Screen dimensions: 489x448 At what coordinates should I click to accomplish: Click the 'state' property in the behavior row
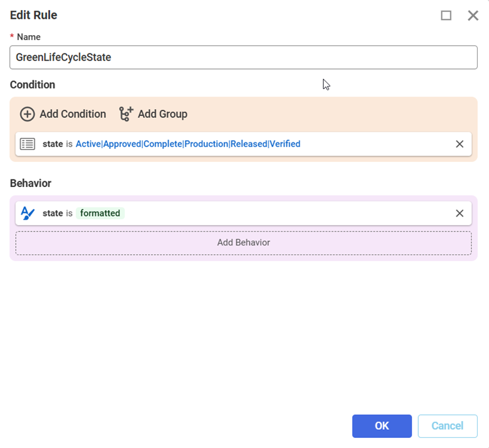[x=53, y=213]
